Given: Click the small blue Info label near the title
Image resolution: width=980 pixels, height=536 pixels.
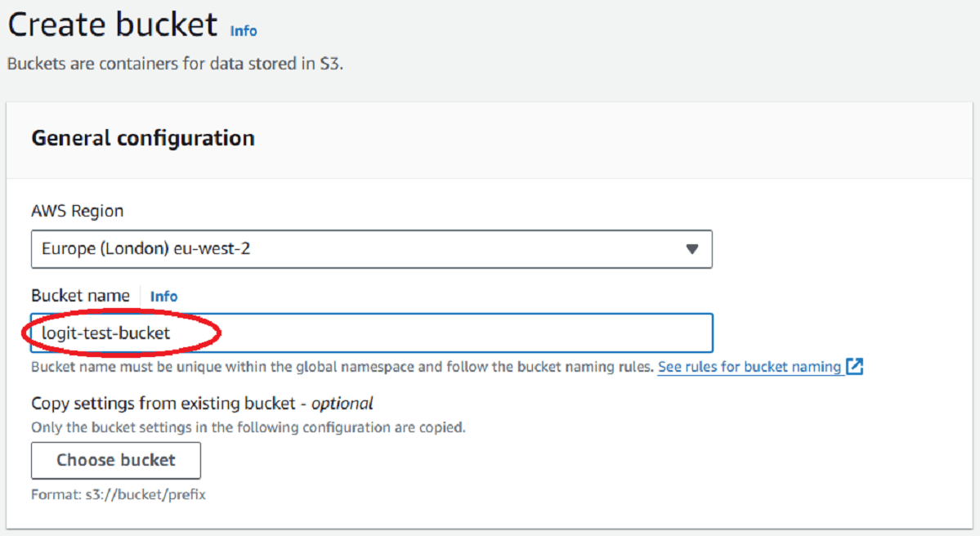Looking at the screenshot, I should point(243,31).
